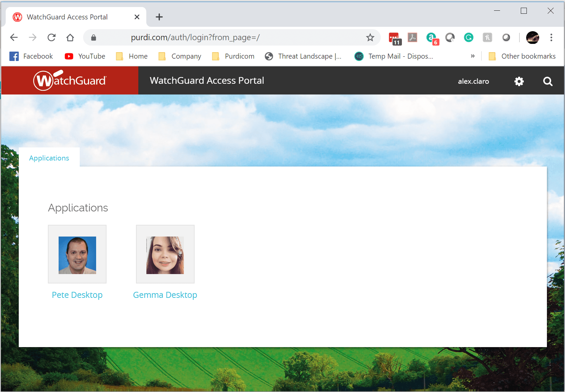This screenshot has height=392, width=565.
Task: Open the Chrome three-dot menu
Action: click(x=551, y=37)
